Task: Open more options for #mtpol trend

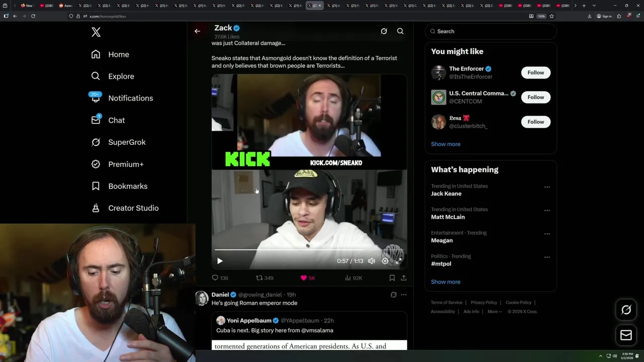Action: (x=547, y=257)
